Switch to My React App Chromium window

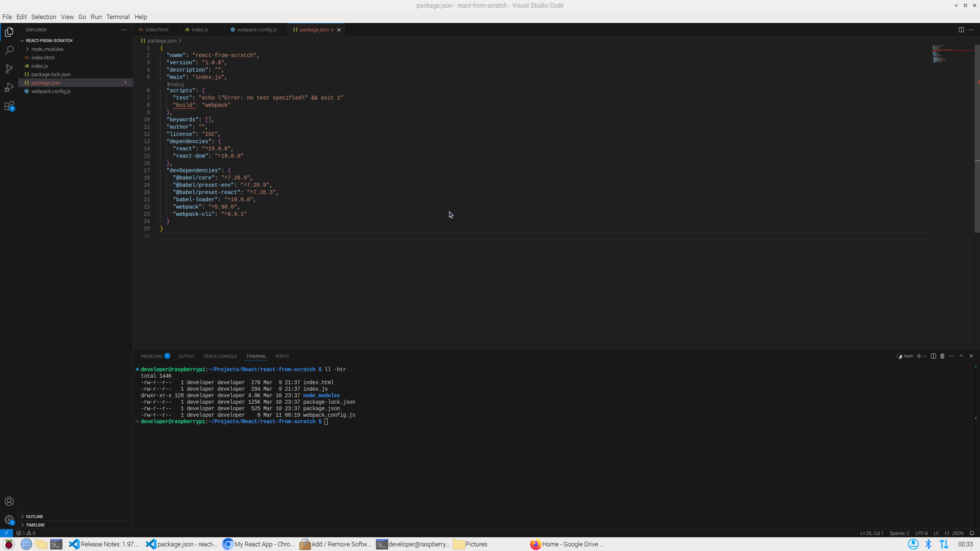click(259, 544)
